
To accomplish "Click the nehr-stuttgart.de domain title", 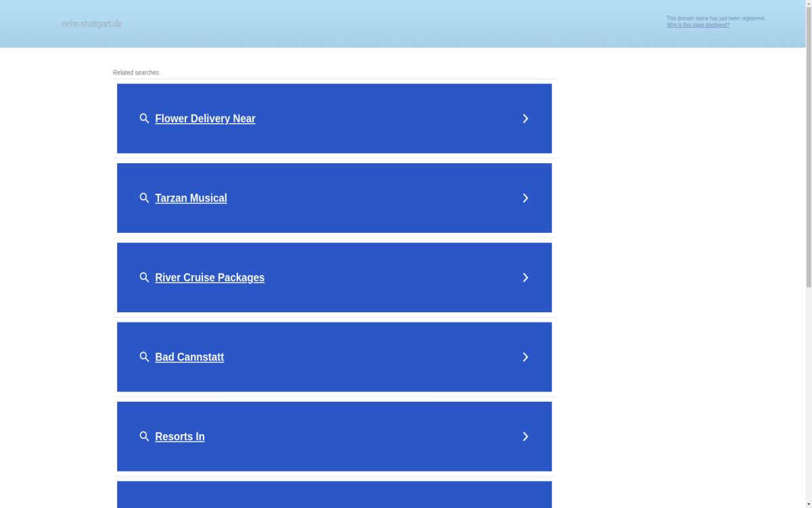I will click(x=92, y=24).
